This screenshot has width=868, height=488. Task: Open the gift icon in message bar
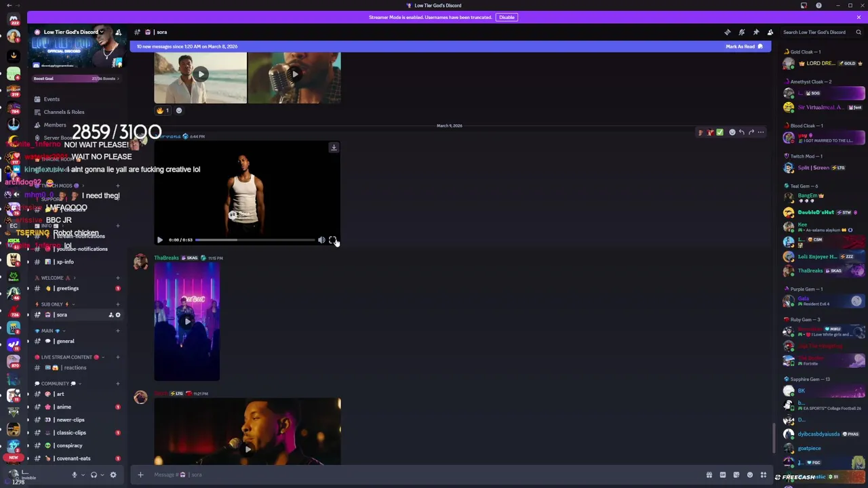(x=709, y=475)
